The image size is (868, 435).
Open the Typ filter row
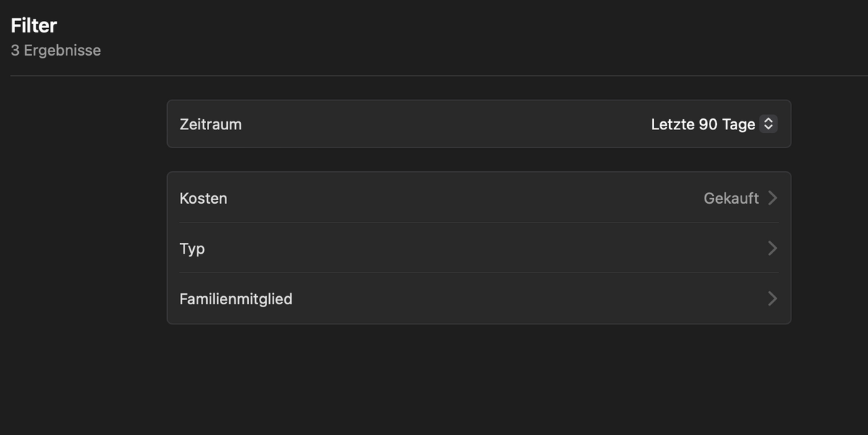[x=479, y=248]
